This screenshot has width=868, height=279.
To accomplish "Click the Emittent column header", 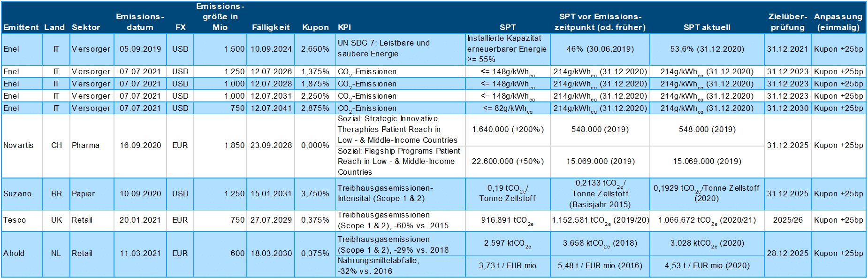I will [x=21, y=27].
